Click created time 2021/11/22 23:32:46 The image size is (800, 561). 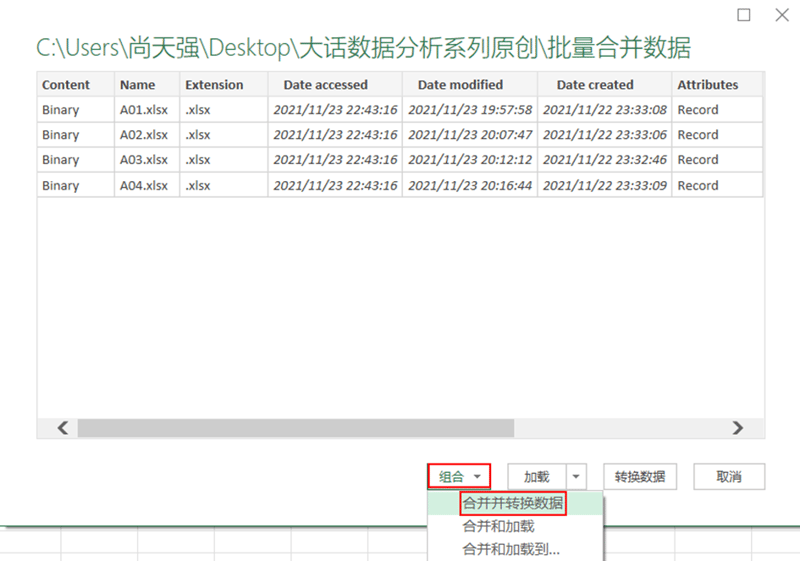(x=605, y=160)
